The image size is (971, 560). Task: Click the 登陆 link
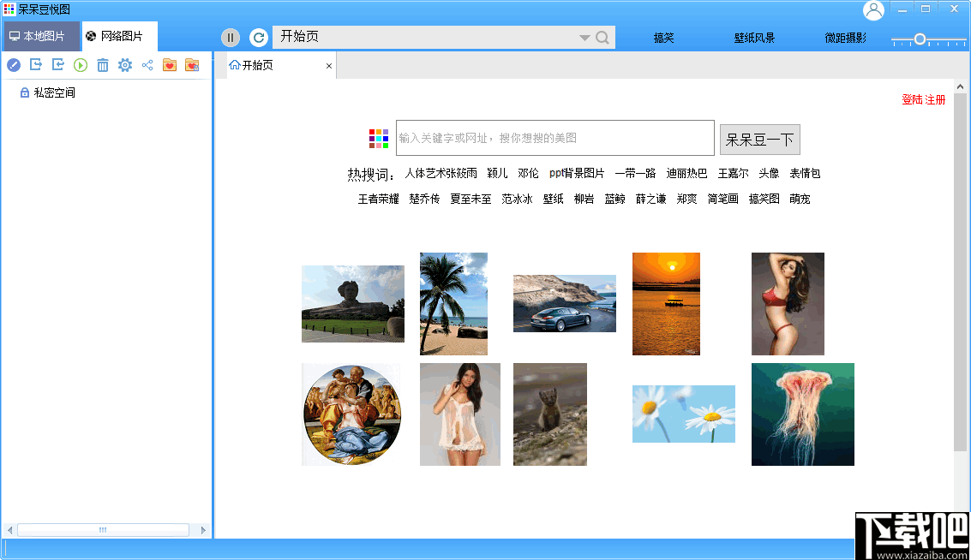tap(912, 99)
